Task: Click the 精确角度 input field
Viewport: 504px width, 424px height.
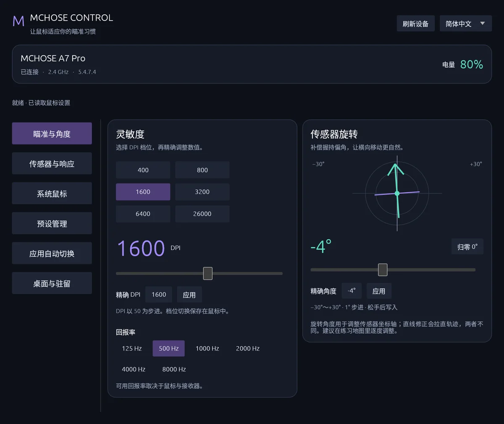Action: (352, 291)
